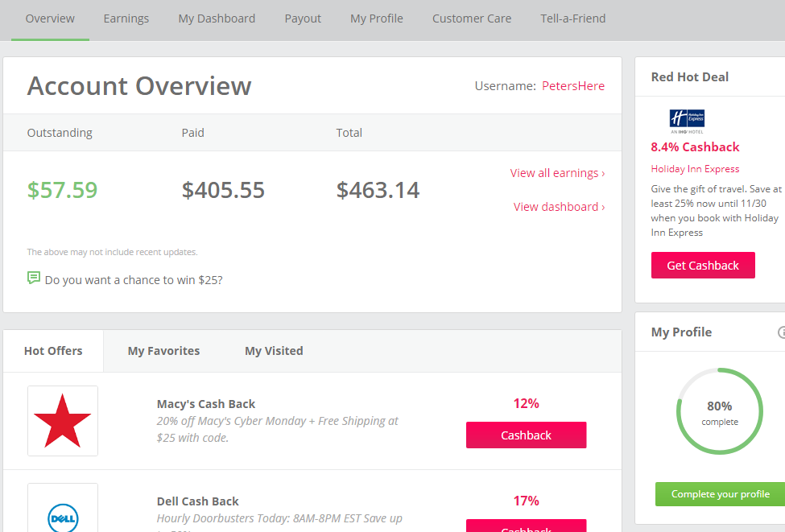Open the chance to win $25 link

point(134,280)
